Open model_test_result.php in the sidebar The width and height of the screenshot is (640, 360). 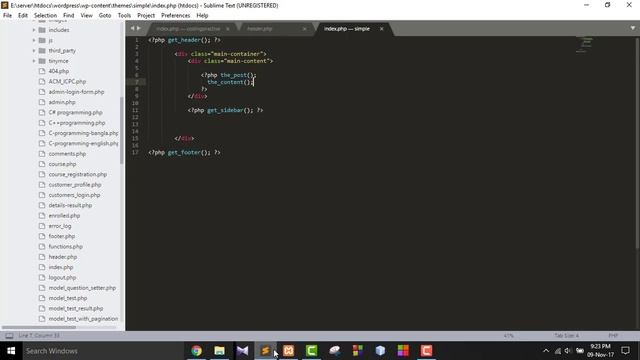click(76, 308)
